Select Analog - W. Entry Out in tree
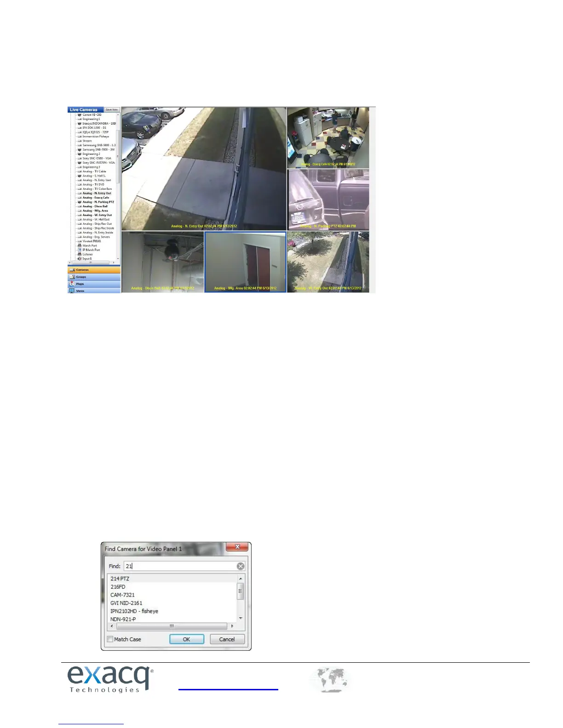The height and width of the screenshot is (728, 563). tap(97, 215)
